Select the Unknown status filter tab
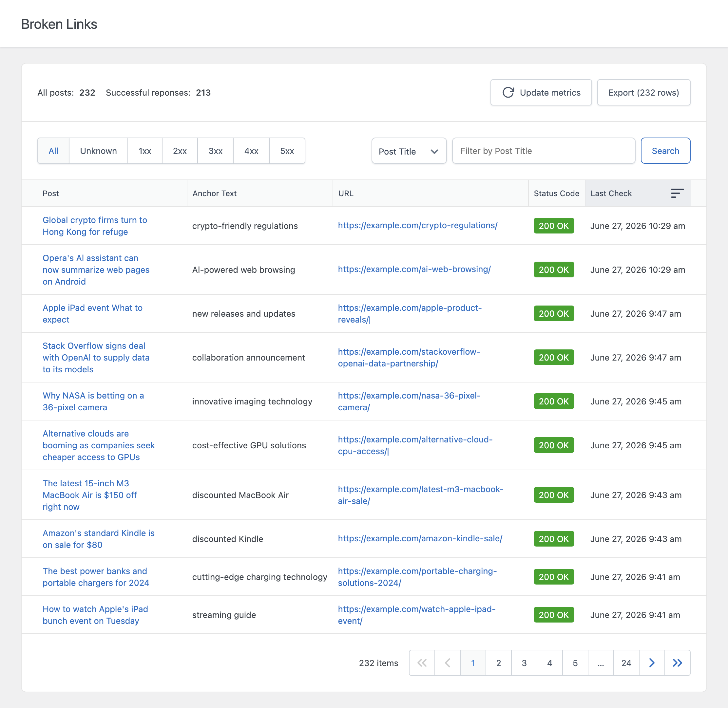This screenshot has width=728, height=708. click(99, 151)
